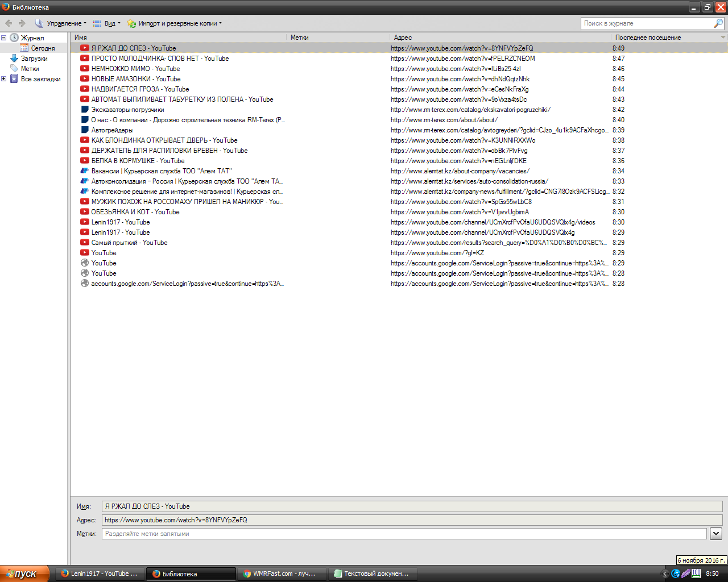Go back with the left arrow icon
728x582 pixels.
click(x=9, y=23)
